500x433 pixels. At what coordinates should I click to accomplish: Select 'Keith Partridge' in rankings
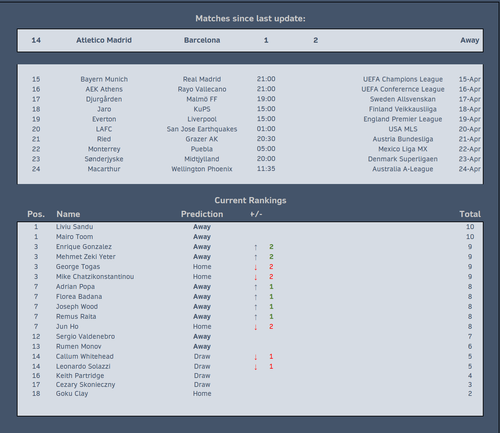tap(80, 376)
